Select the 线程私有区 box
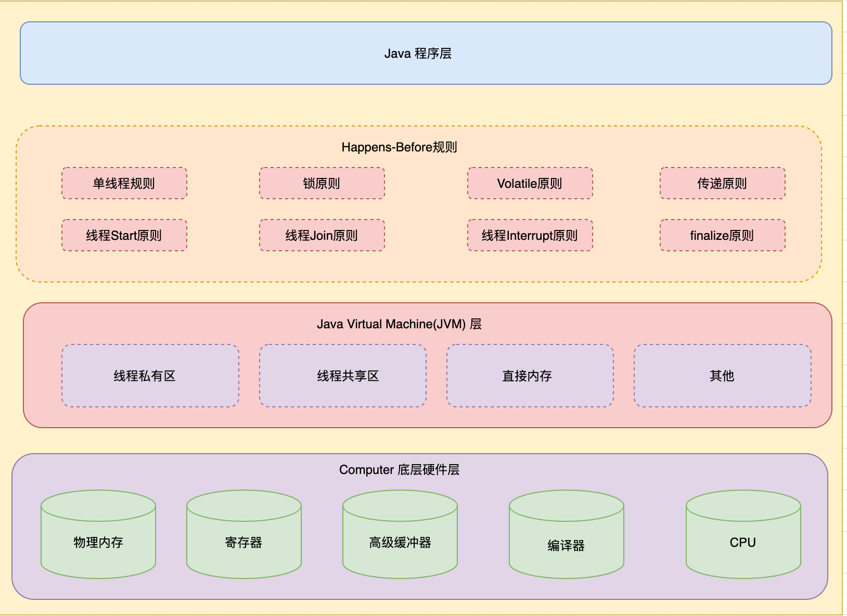Image resolution: width=847 pixels, height=616 pixels. tap(150, 376)
